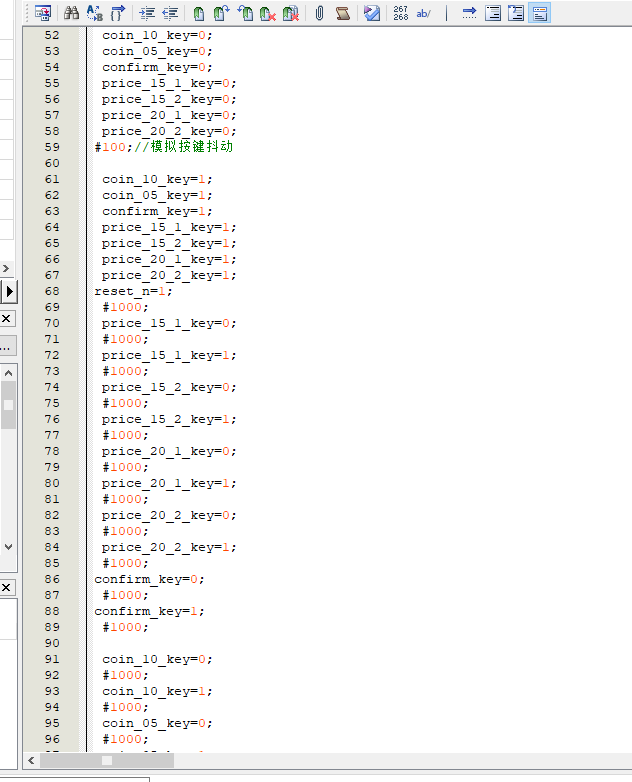
Task: Close the lower left side panel with X
Action: point(6,587)
